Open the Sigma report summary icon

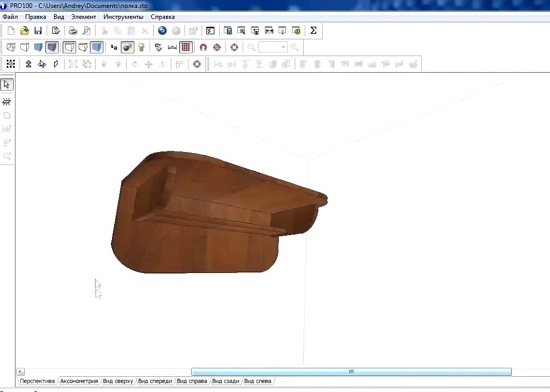pyautogui.click(x=313, y=31)
